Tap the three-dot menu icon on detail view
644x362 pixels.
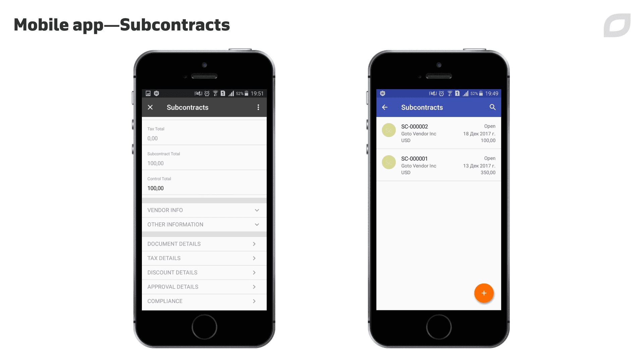click(258, 107)
